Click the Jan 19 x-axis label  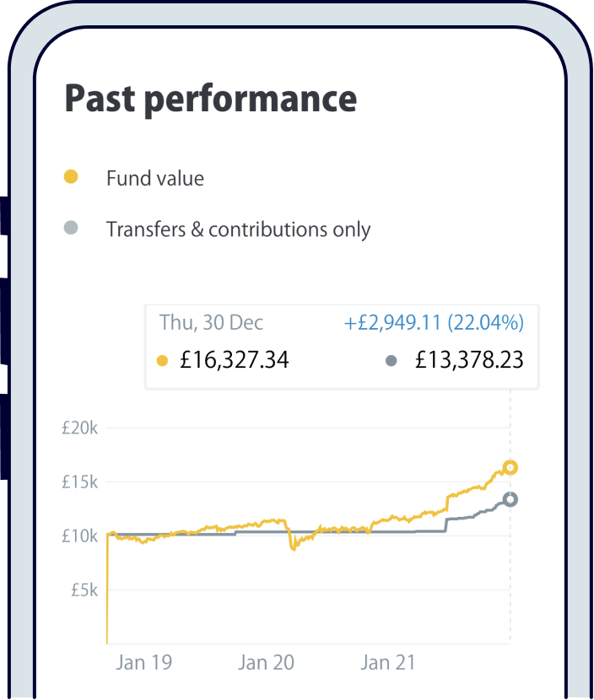coord(143,663)
